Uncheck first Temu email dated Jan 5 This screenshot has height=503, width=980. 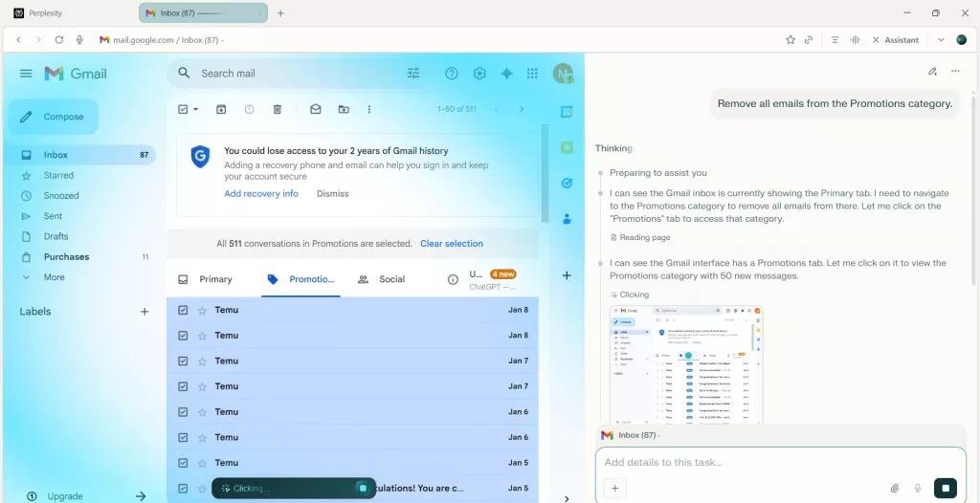(183, 463)
